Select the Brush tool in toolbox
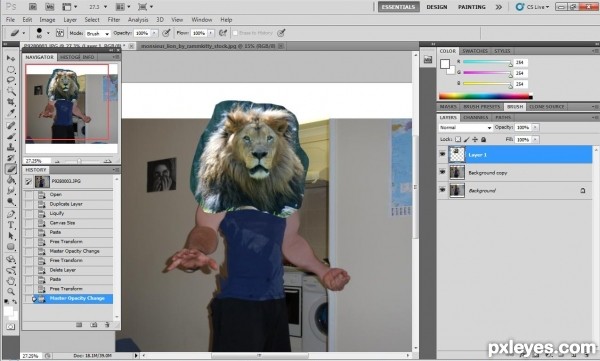This screenshot has height=361, width=600. (x=11, y=136)
